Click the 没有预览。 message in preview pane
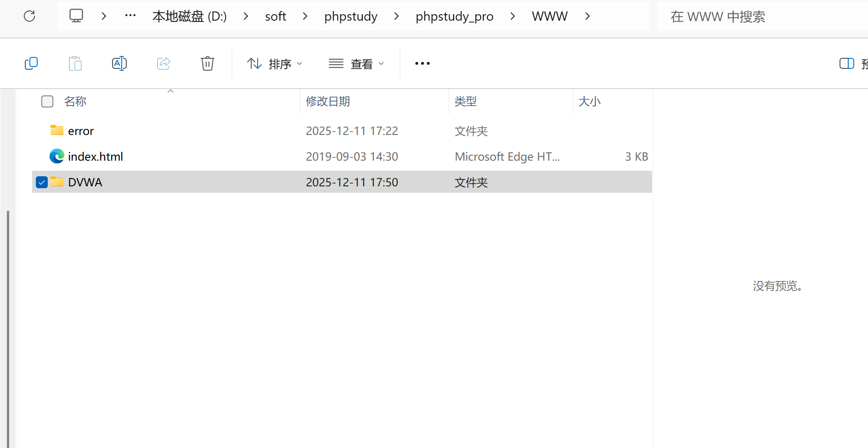The image size is (868, 448). (x=778, y=286)
